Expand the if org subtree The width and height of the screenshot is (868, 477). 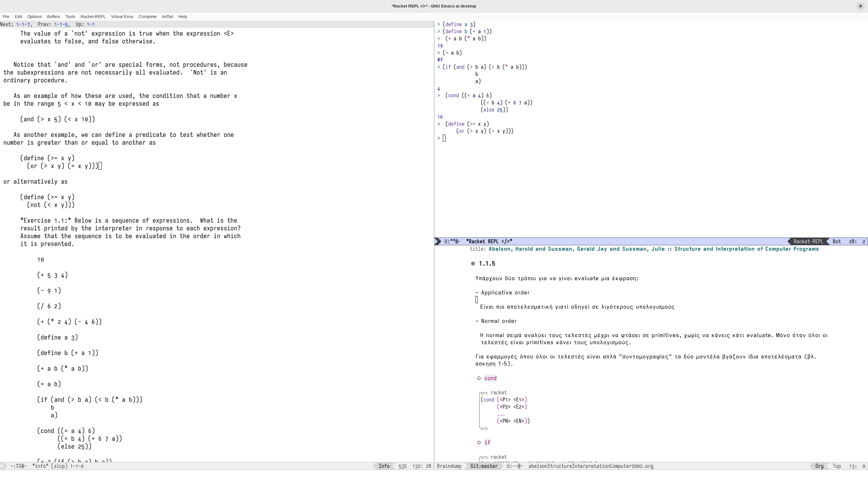[x=488, y=442]
